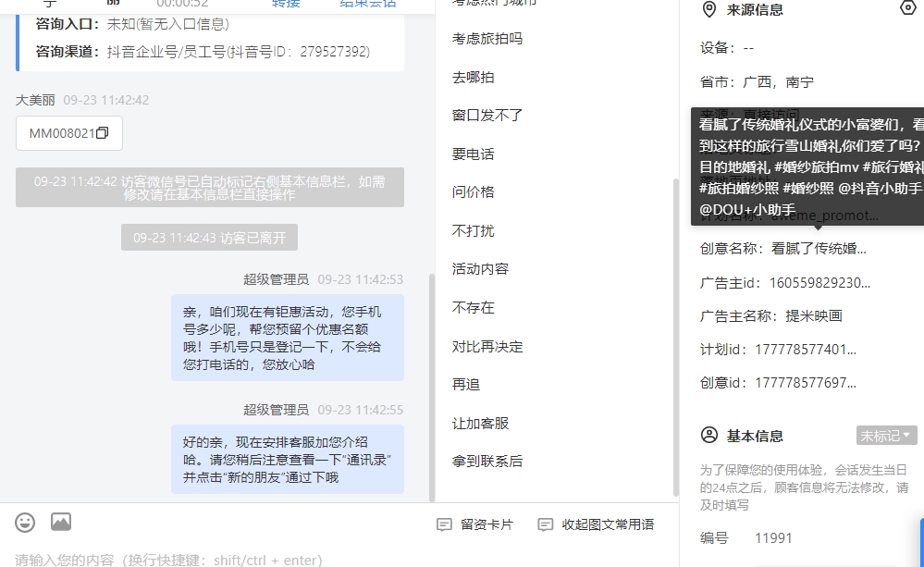Click the message about 安排客服加您

pyautogui.click(x=288, y=459)
